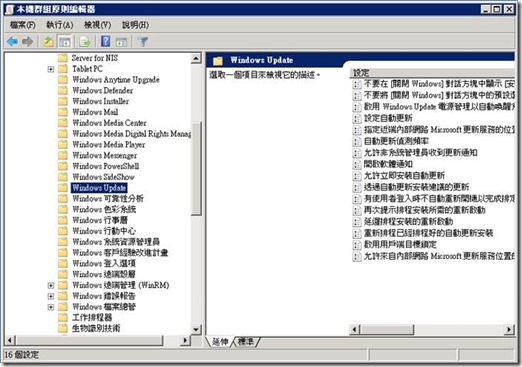Select Windows 登入選項 folder

coord(104,263)
